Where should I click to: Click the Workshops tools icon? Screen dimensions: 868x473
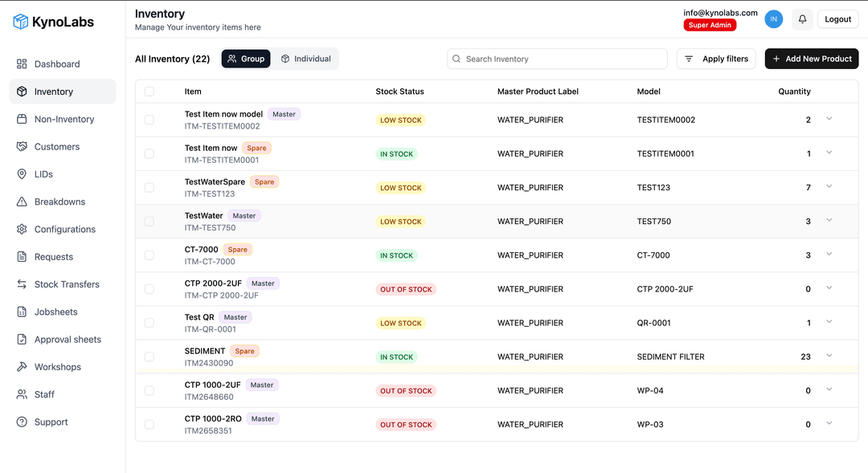(x=22, y=367)
